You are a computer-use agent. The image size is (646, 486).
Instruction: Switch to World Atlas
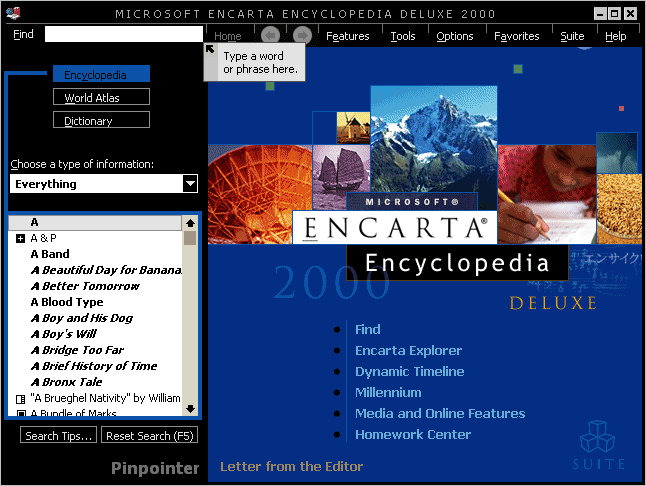point(101,97)
